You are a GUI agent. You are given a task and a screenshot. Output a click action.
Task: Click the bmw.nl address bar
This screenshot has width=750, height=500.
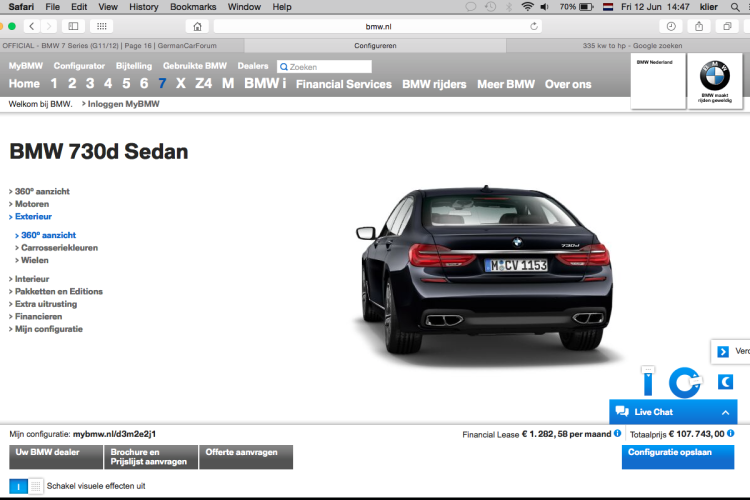point(378,26)
